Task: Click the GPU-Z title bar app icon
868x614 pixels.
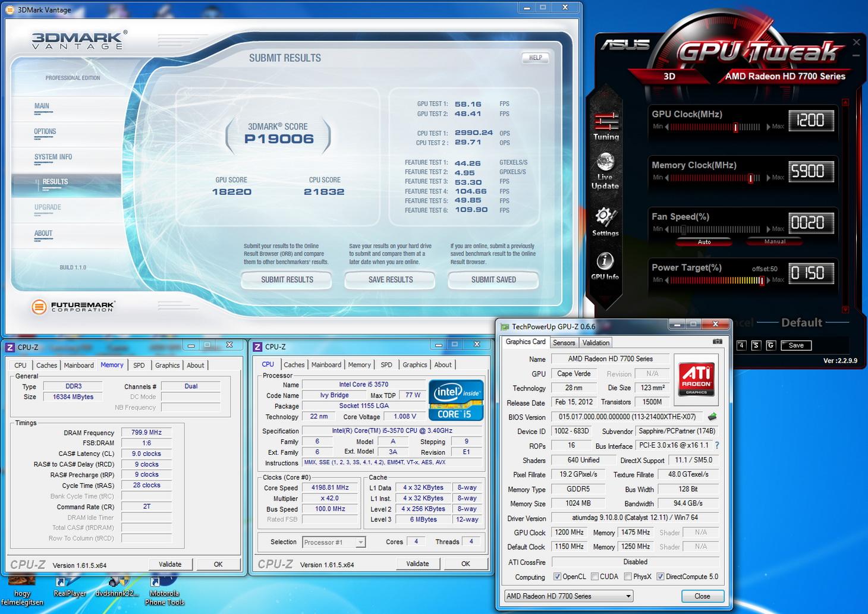Action: pyautogui.click(x=505, y=326)
